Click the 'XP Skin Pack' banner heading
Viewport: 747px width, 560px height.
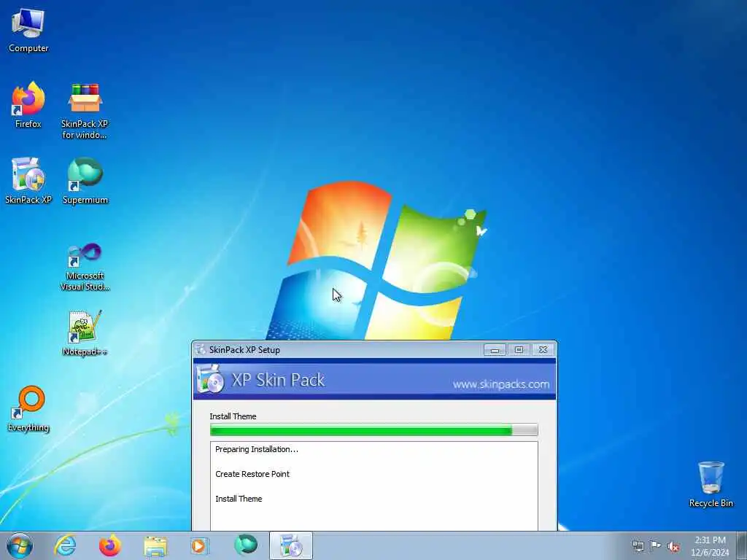coord(278,380)
